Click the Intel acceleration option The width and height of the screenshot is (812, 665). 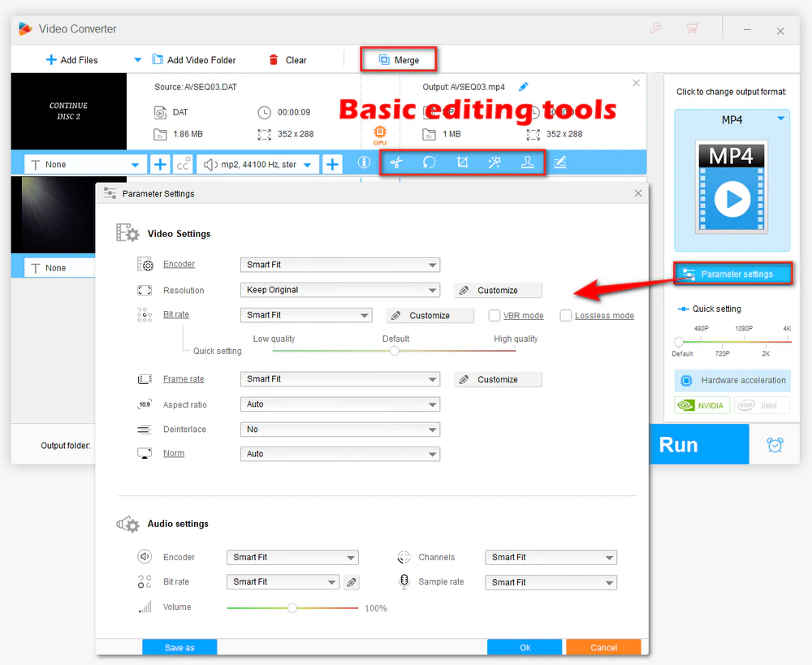point(762,405)
